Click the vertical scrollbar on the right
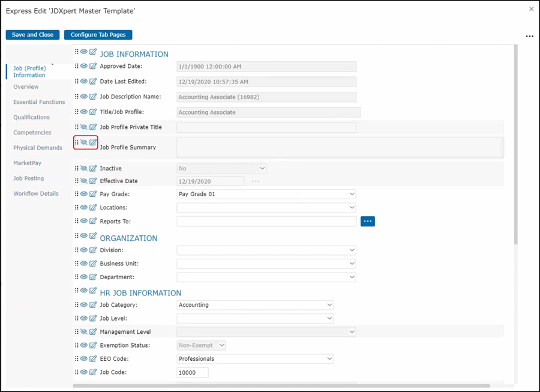 pos(516,150)
